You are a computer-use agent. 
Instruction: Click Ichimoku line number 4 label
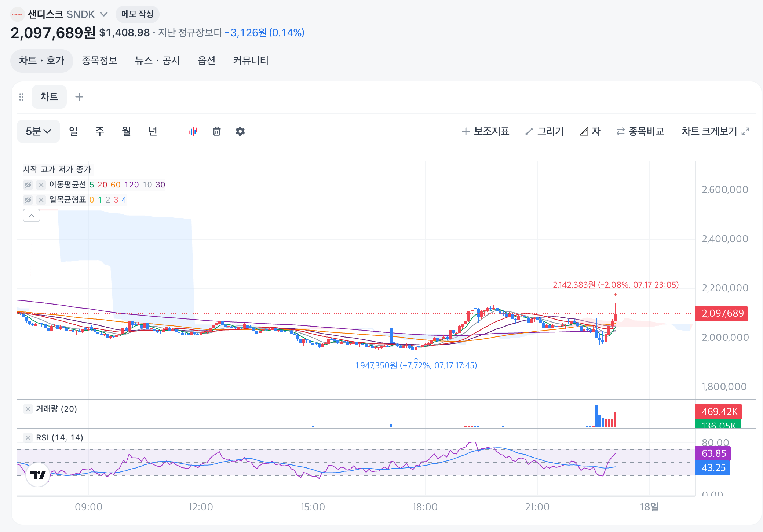pyautogui.click(x=124, y=200)
